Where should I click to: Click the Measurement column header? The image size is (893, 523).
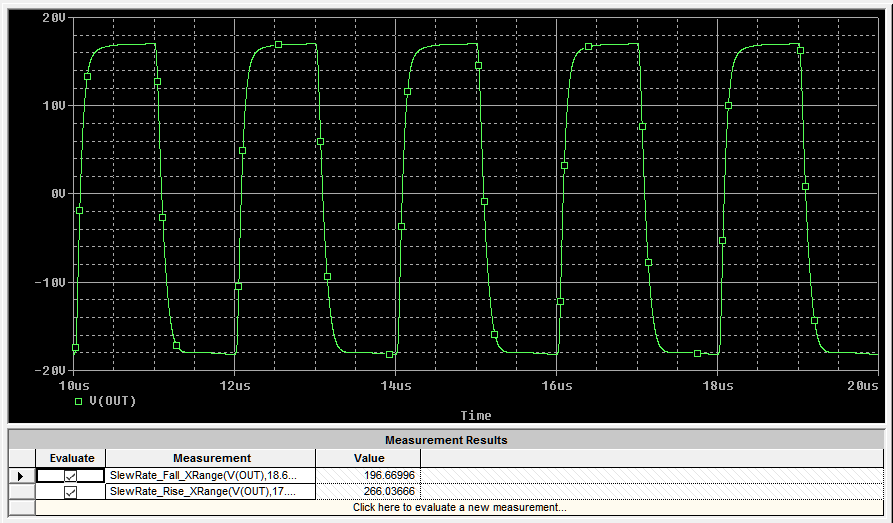211,458
